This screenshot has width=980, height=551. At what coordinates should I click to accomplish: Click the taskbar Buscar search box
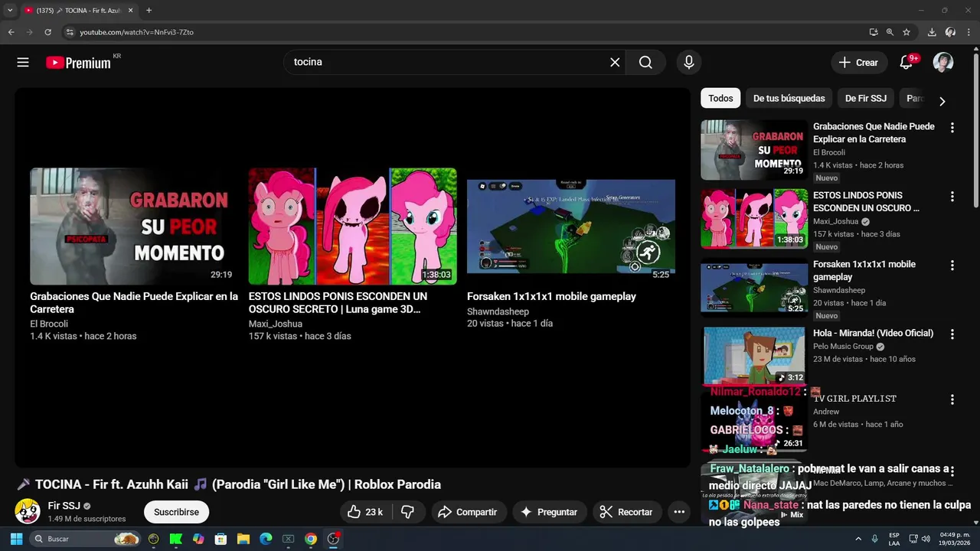click(x=86, y=539)
